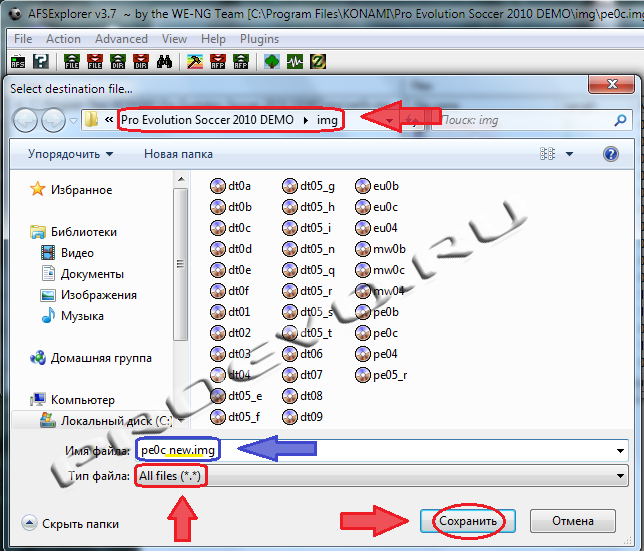Select Библиотеки in navigation pane

74,232
